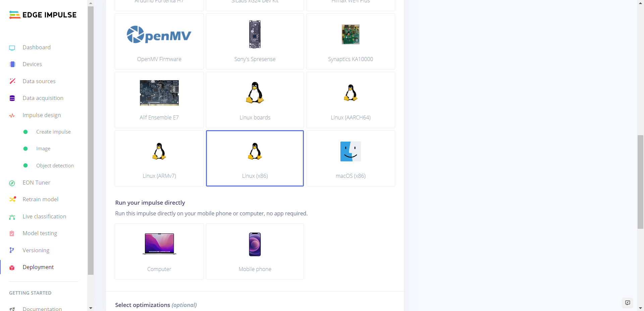Open the Dashboard page
This screenshot has width=644, height=311.
(x=37, y=47)
